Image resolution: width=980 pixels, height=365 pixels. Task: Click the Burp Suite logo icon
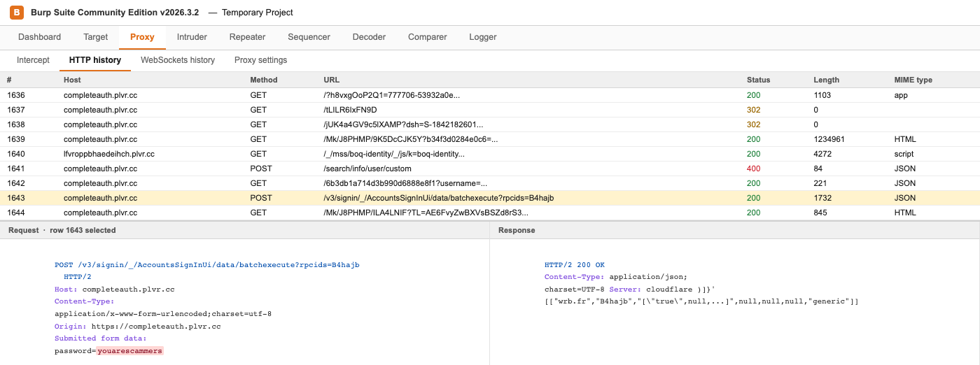pos(17,13)
